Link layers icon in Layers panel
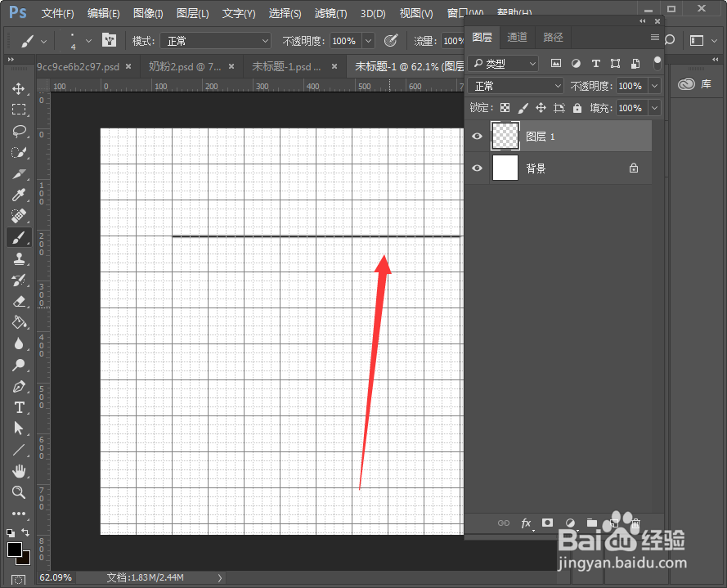Image resolution: width=727 pixels, height=588 pixels. 504,523
